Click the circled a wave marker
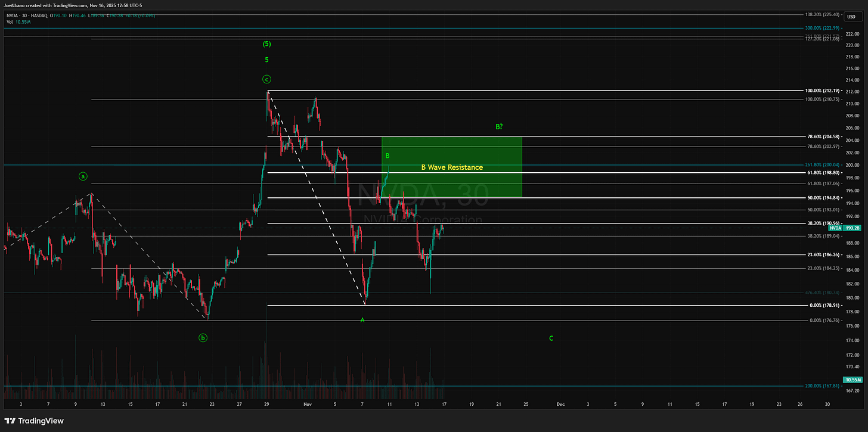 (83, 176)
